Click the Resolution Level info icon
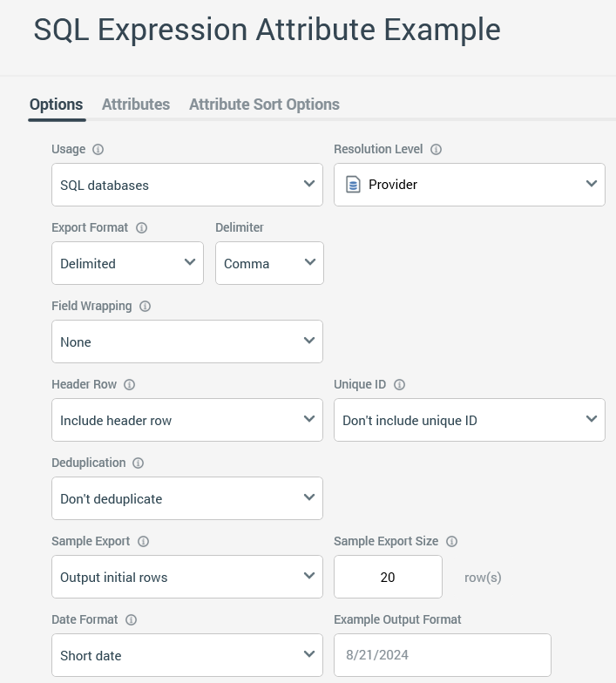 coord(436,149)
